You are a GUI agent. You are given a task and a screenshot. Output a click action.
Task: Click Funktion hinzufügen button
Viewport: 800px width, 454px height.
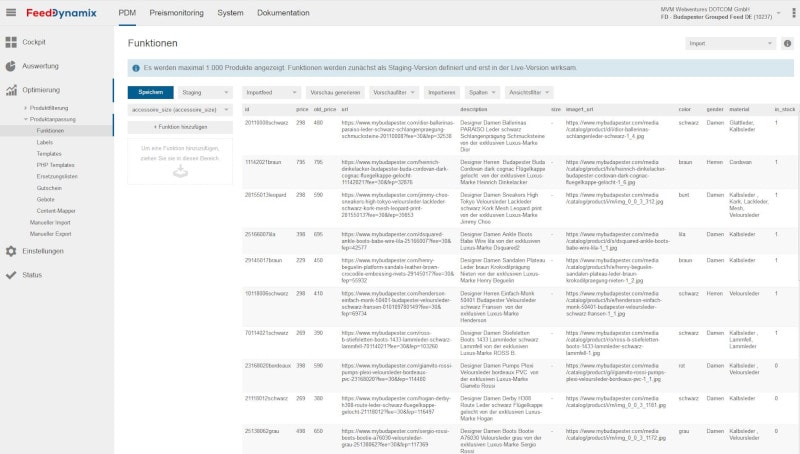(180, 127)
